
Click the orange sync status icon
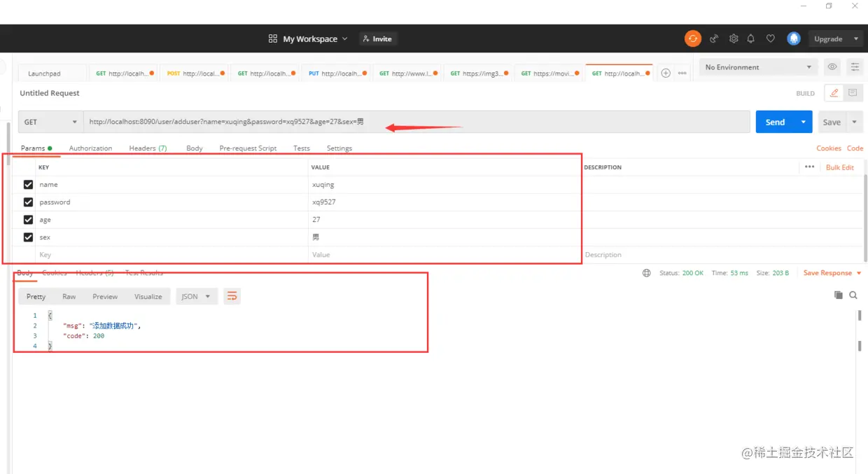692,39
